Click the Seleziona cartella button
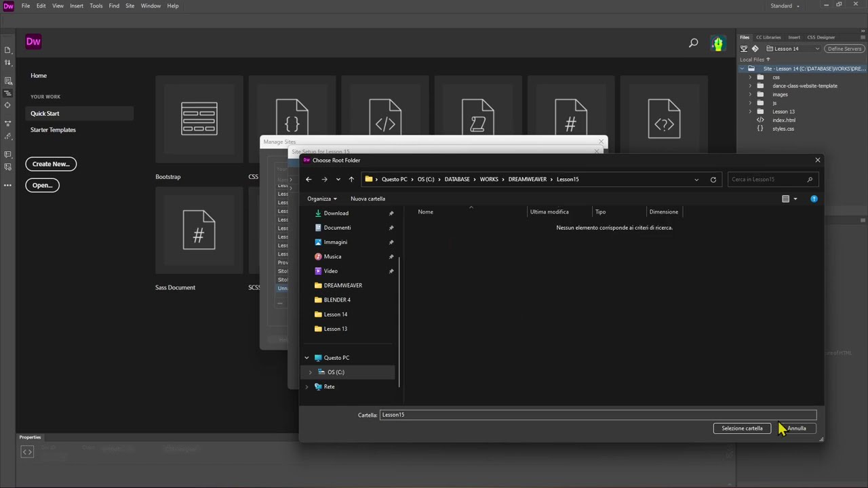 [x=742, y=428]
